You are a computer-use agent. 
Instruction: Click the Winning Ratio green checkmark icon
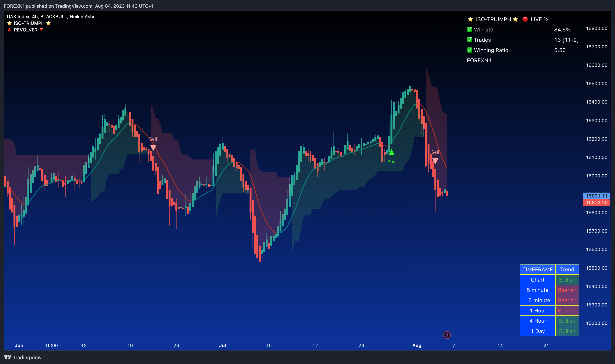click(x=469, y=50)
